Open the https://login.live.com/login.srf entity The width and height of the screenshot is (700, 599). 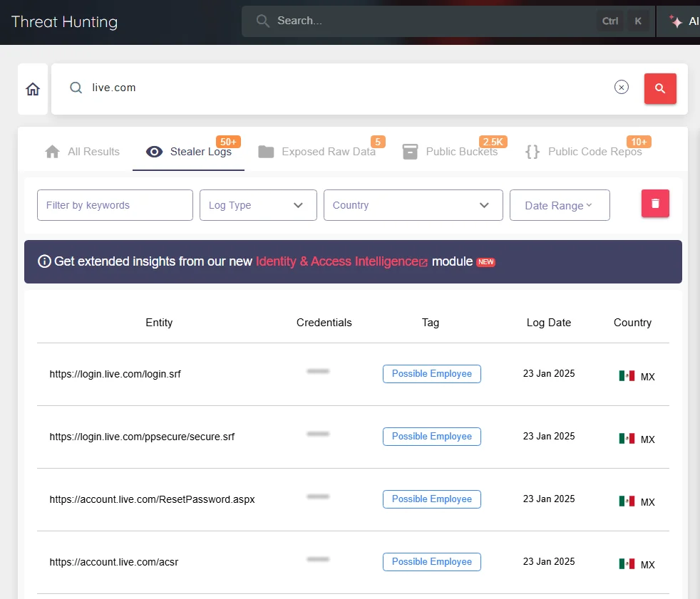point(115,374)
